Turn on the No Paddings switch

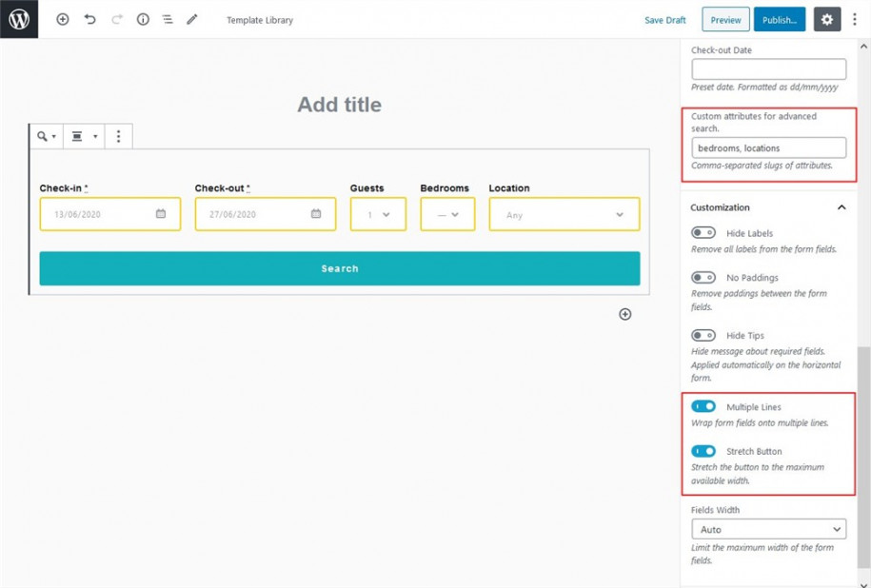(703, 277)
